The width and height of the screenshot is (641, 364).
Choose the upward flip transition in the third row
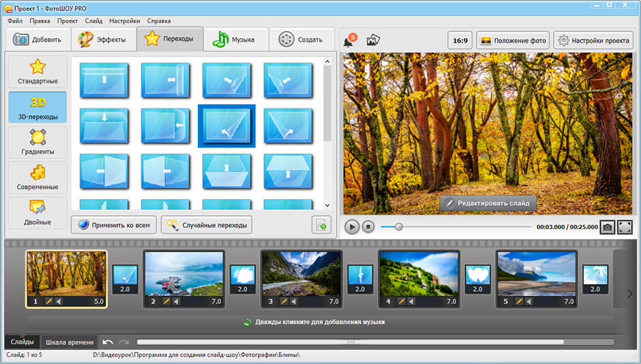(226, 171)
